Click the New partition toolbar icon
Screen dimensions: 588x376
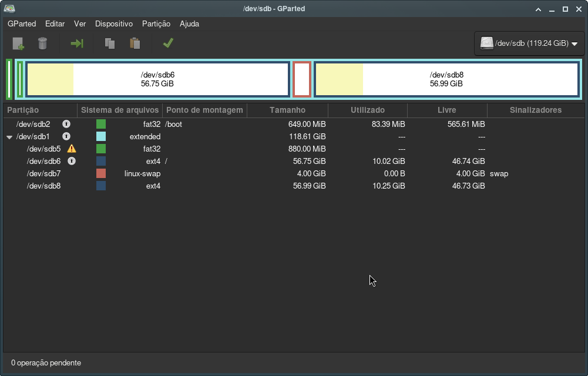18,43
